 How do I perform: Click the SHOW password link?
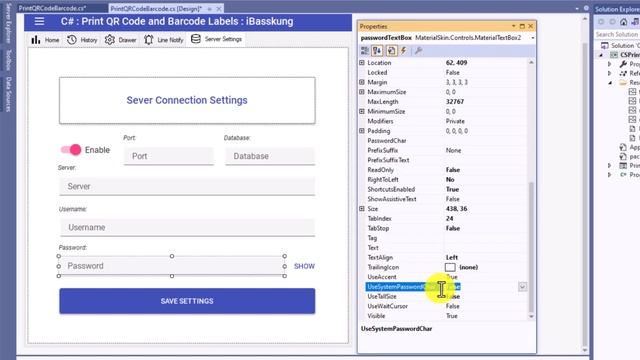click(x=304, y=266)
